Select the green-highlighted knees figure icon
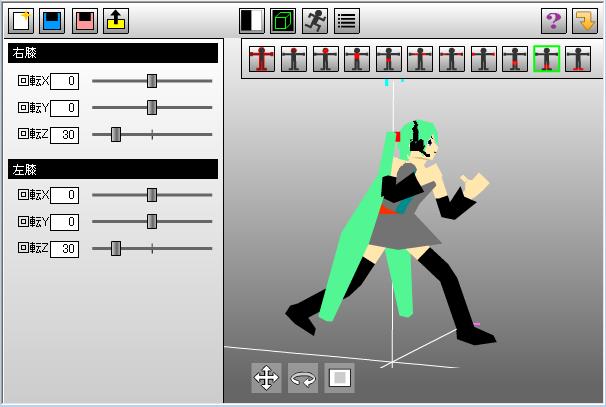This screenshot has height=407, width=606. 546,59
